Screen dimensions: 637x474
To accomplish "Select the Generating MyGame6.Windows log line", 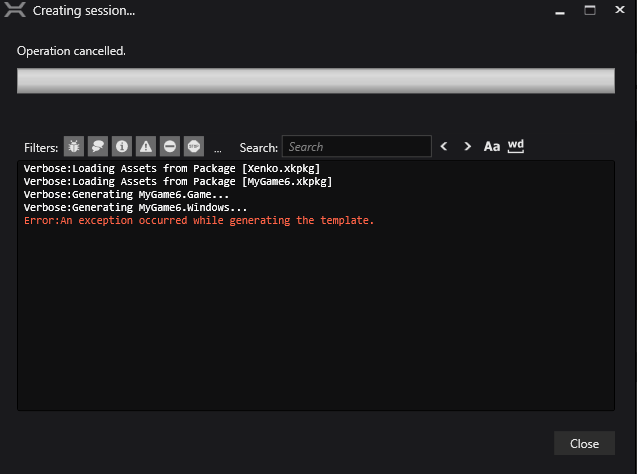I will 135,208.
